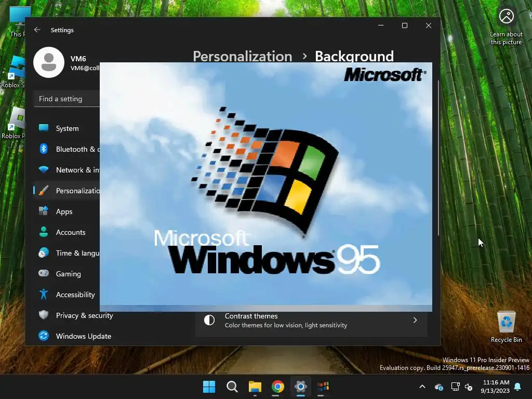Click the System monitor icon
Screen dimensions: 532x399
(44, 128)
